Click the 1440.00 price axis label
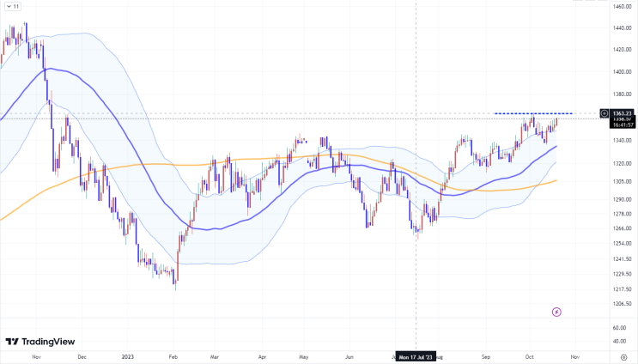The height and width of the screenshot is (364, 638). click(x=623, y=28)
